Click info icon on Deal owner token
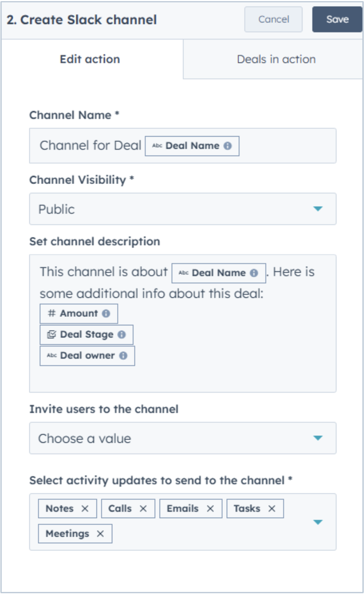The height and width of the screenshot is (594, 364). pyautogui.click(x=123, y=356)
